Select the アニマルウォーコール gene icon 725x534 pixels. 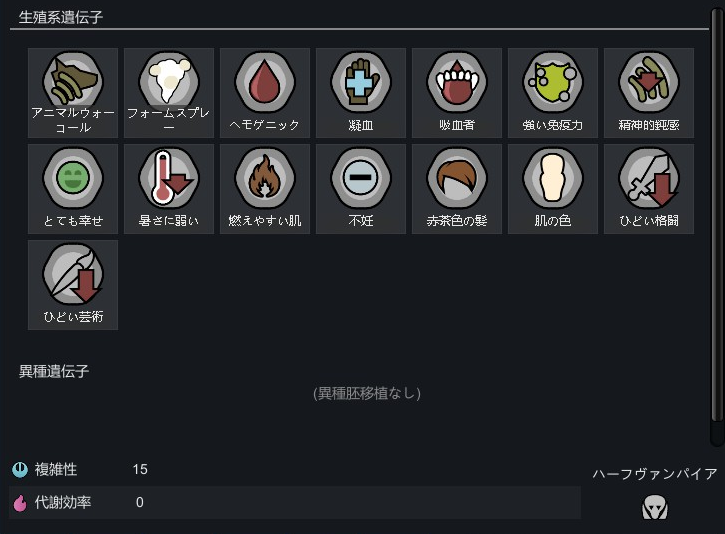(73, 93)
